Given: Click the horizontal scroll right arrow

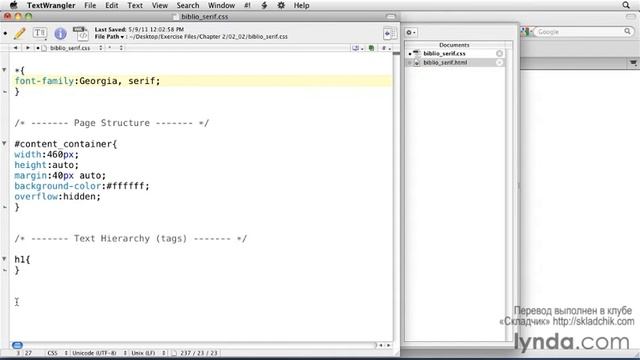Looking at the screenshot, I should tap(388, 345).
